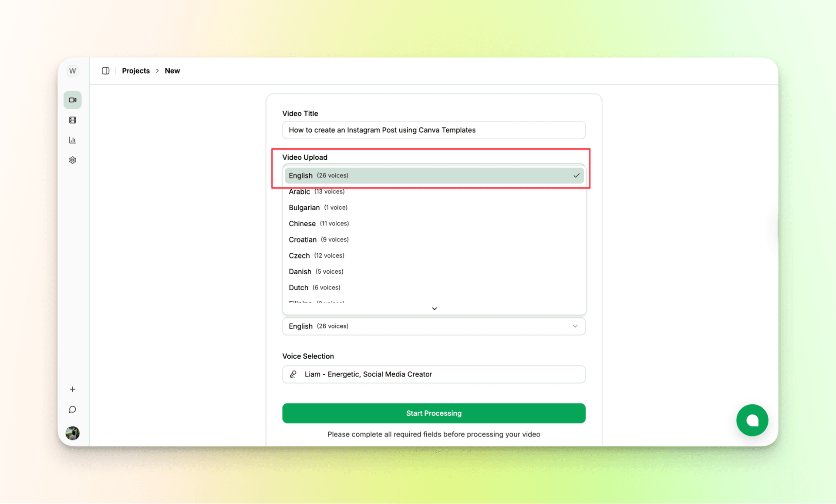The image size is (836, 504).
Task: Toggle the sidebar collapse icon near Projects
Action: 105,71
